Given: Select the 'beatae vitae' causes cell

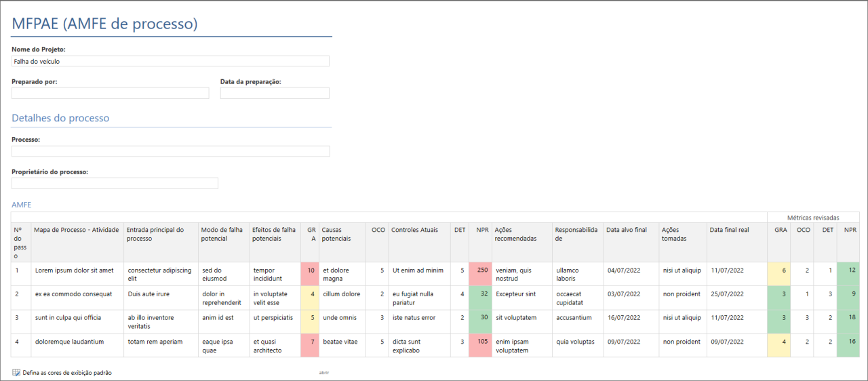Looking at the screenshot, I should coord(342,342).
